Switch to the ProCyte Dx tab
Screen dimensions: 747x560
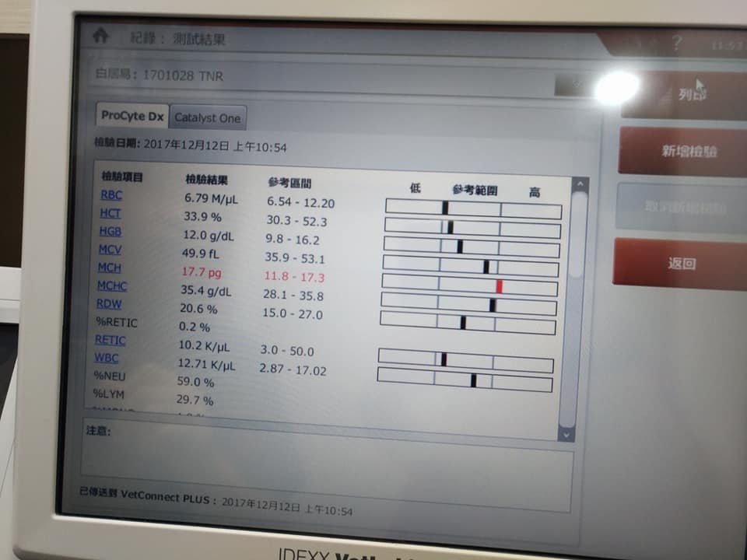(x=132, y=117)
